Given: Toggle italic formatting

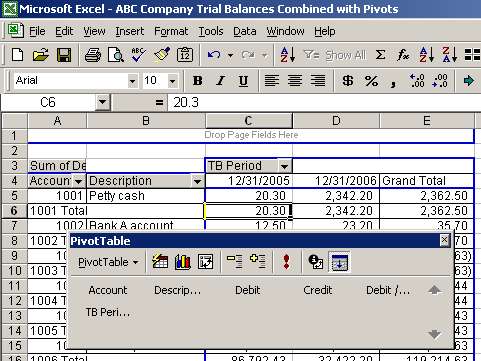Looking at the screenshot, I should (x=220, y=80).
